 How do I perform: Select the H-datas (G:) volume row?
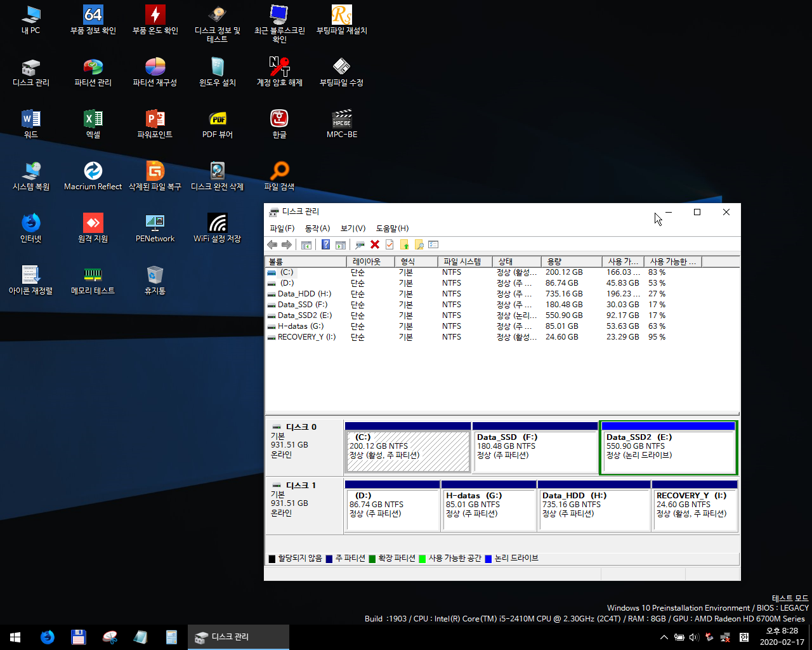coord(482,326)
